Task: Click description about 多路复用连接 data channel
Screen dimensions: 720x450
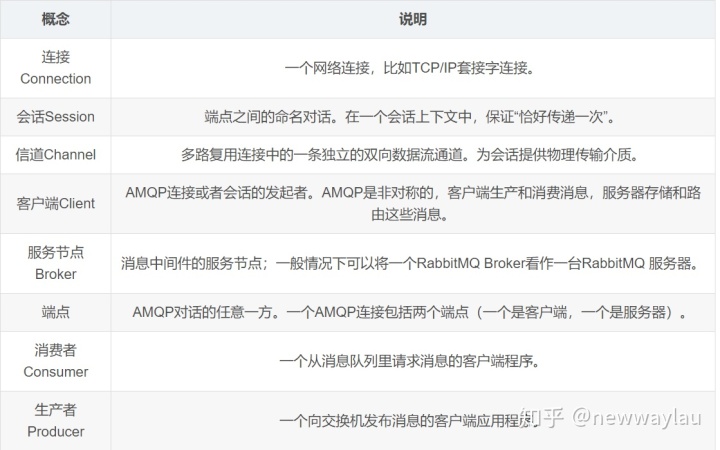Action: tap(413, 155)
